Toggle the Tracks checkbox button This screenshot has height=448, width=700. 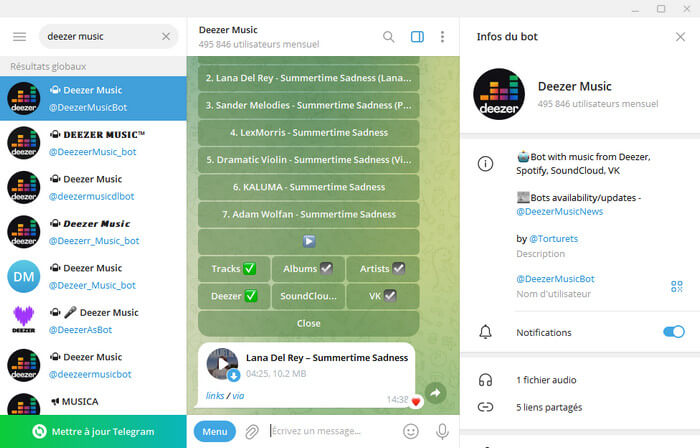click(234, 268)
